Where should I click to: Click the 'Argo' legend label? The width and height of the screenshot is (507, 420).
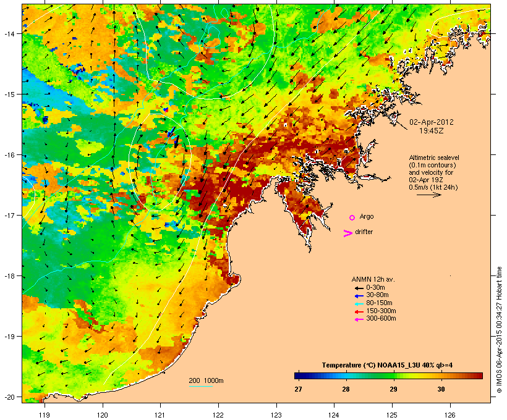367,216
